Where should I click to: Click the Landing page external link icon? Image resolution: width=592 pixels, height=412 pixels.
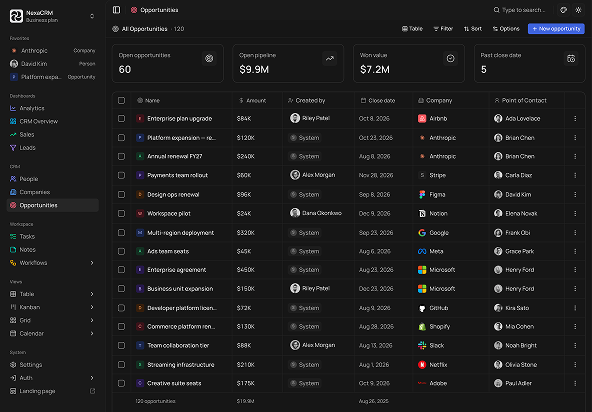pyautogui.click(x=92, y=391)
